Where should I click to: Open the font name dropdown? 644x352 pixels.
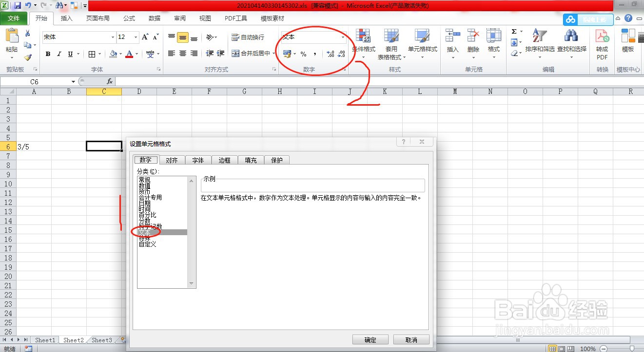[x=78, y=37]
